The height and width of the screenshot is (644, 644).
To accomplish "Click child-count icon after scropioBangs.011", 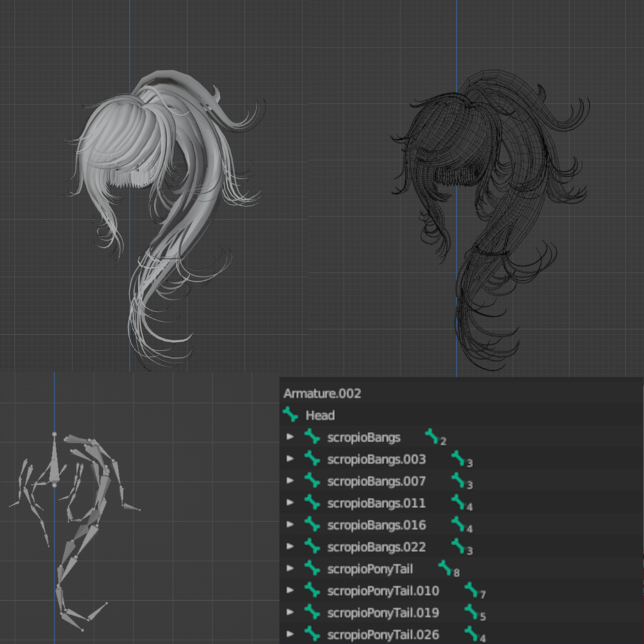I will 461,503.
